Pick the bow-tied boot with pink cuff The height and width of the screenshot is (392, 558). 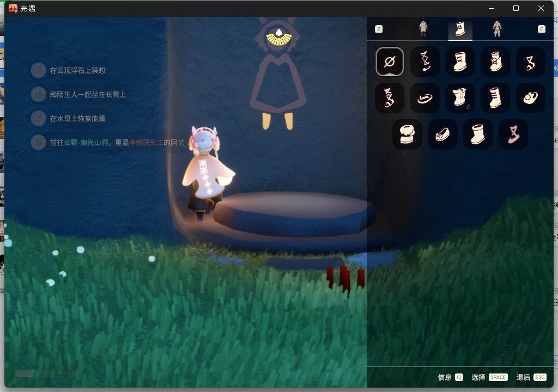coord(495,62)
